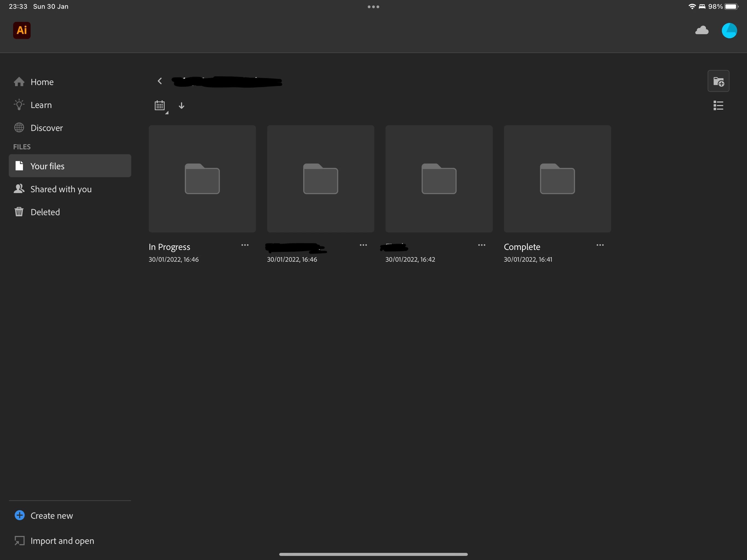Open the user profile avatar
This screenshot has width=747, height=560.
729,30
